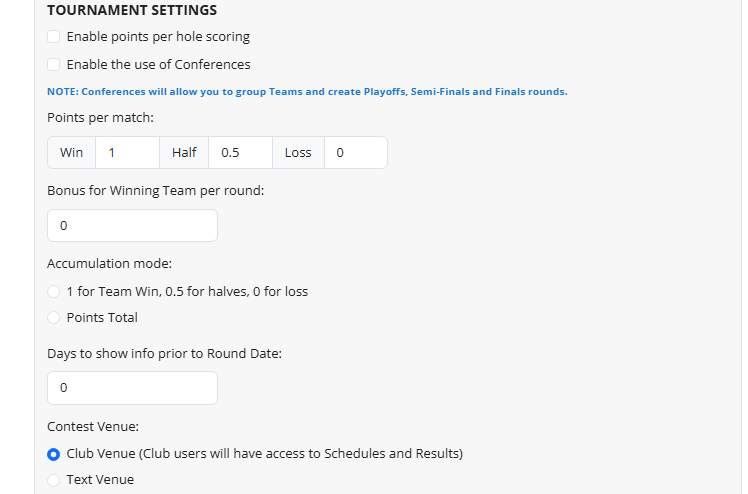
Task: Click the Tournament Settings heading
Action: pyautogui.click(x=132, y=10)
